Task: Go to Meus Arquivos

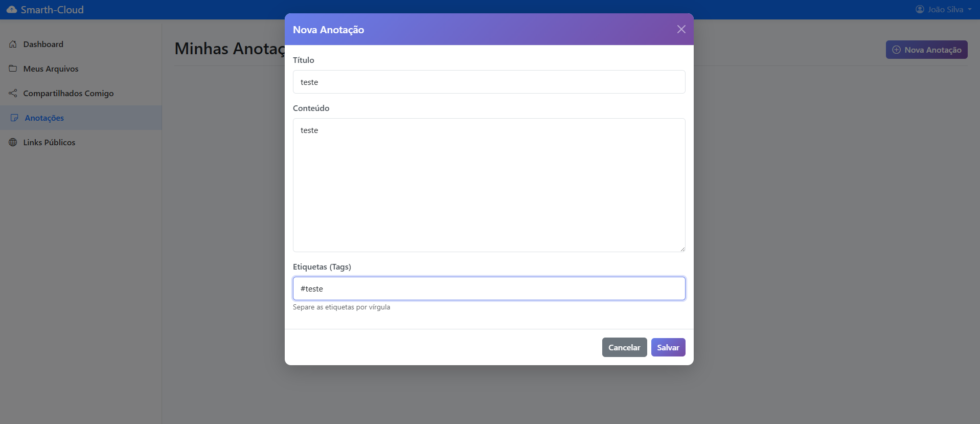Action: (51, 69)
